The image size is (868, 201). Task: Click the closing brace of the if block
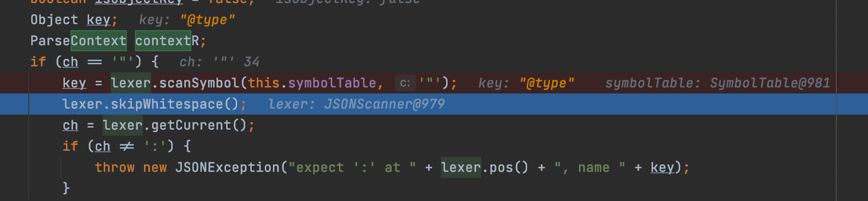(x=66, y=188)
